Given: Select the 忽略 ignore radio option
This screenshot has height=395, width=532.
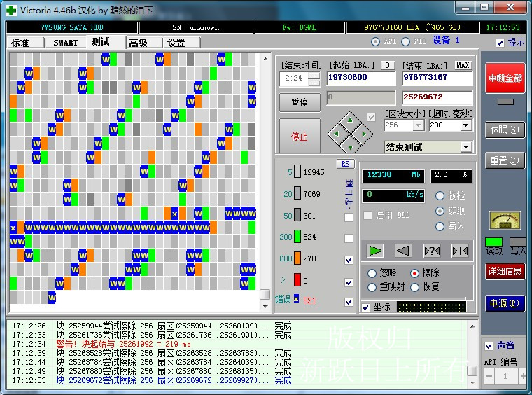Looking at the screenshot, I should (372, 273).
